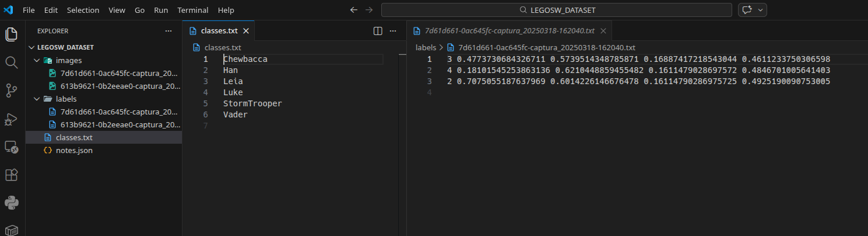Open the Copilot chat dropdown arrow
The image size is (868, 236).
point(760,10)
